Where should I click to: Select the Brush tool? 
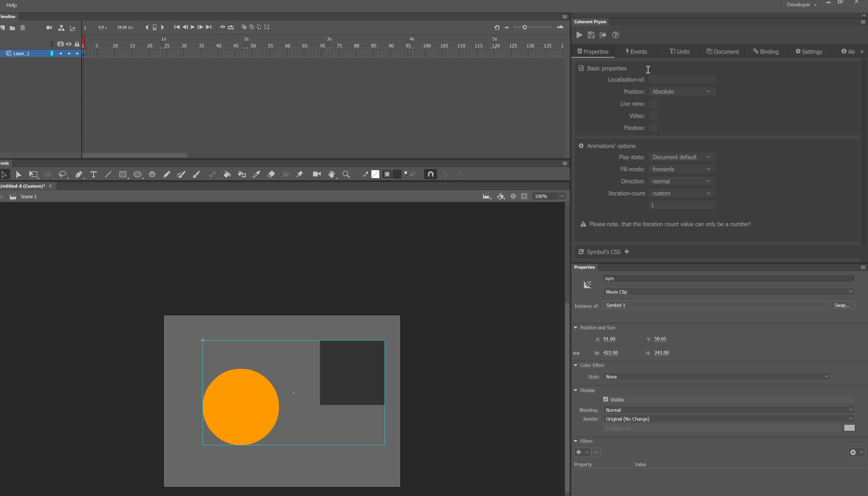(x=182, y=174)
